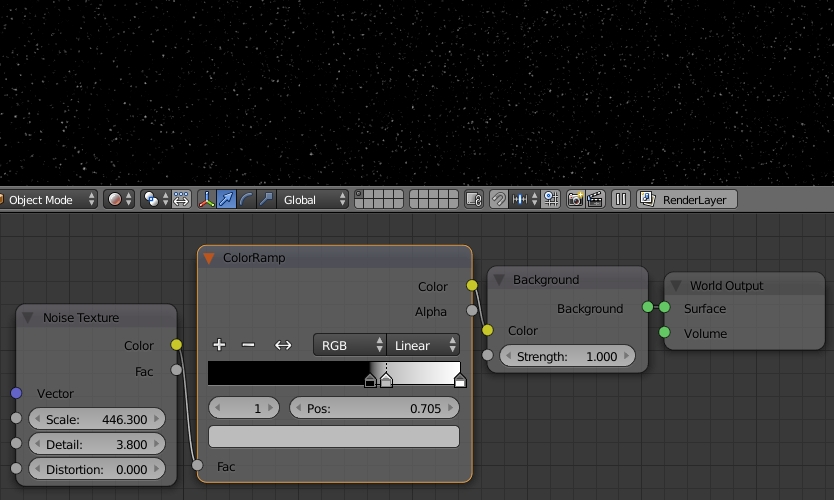Image resolution: width=834 pixels, height=500 pixels.
Task: Click the Detail 3.800 field
Action: (97, 444)
